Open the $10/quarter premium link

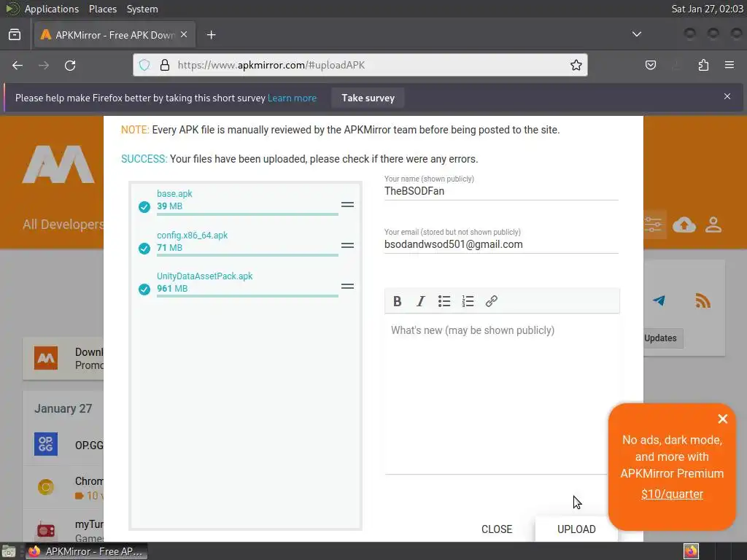[672, 494]
